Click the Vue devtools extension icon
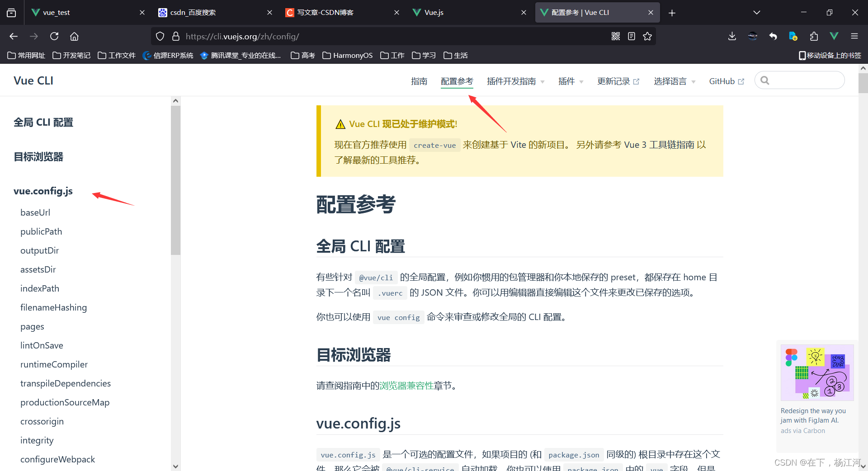 (834, 36)
